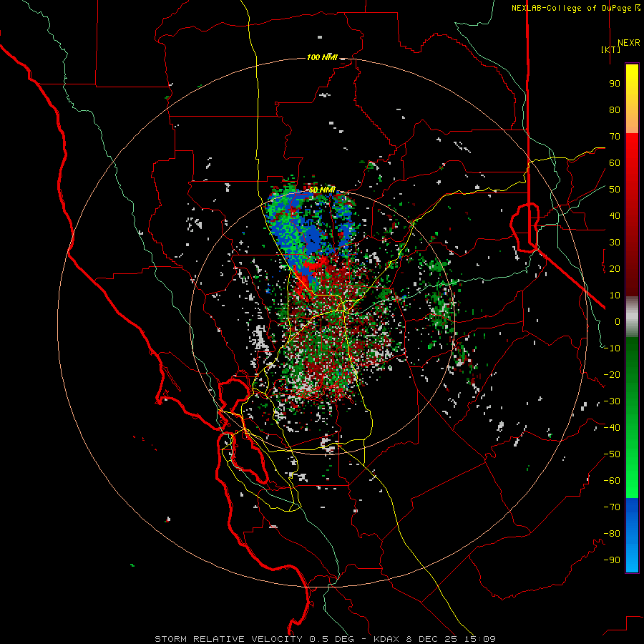Click the positive 10 scale value
644x644 pixels.
tap(615, 296)
